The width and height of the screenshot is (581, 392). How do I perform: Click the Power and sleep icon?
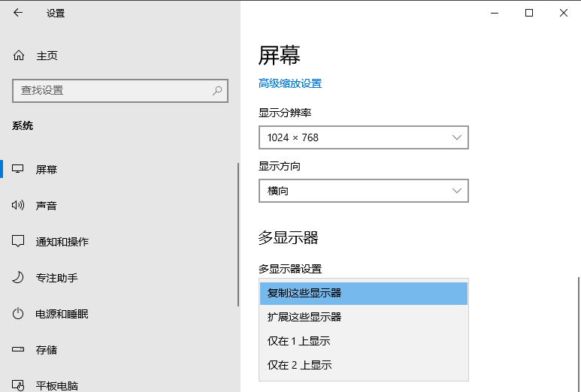tap(19, 314)
